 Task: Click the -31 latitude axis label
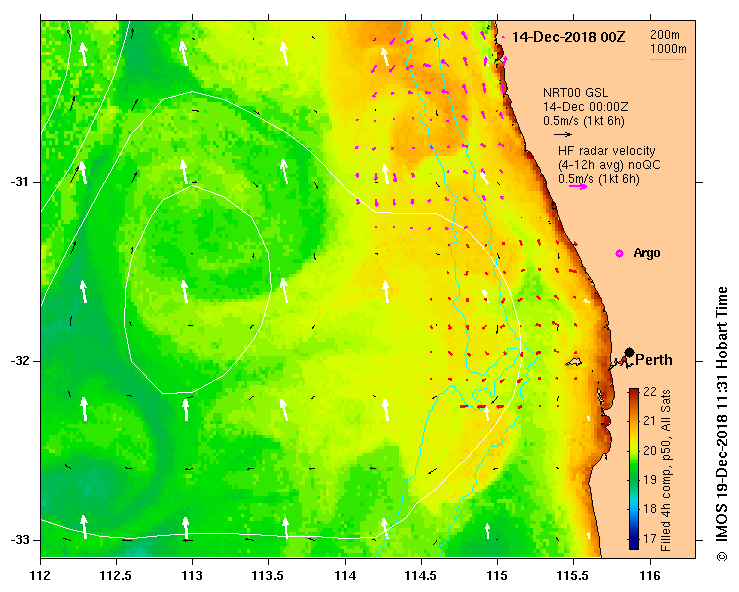pos(19,182)
